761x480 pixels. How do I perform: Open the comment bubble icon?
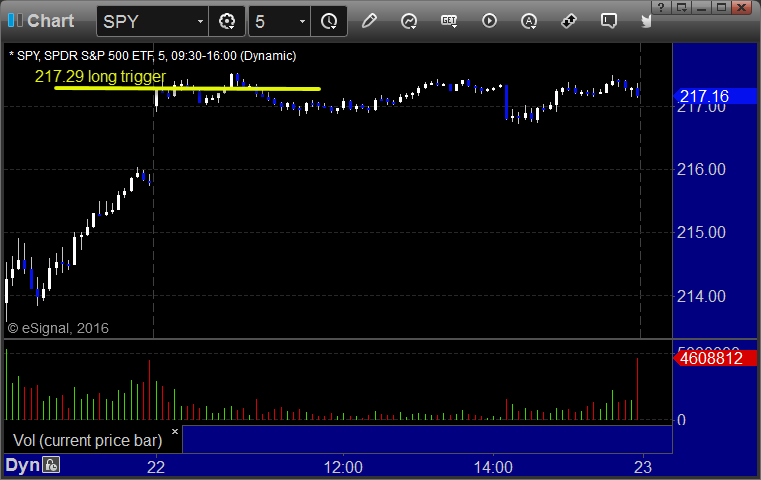[609, 21]
